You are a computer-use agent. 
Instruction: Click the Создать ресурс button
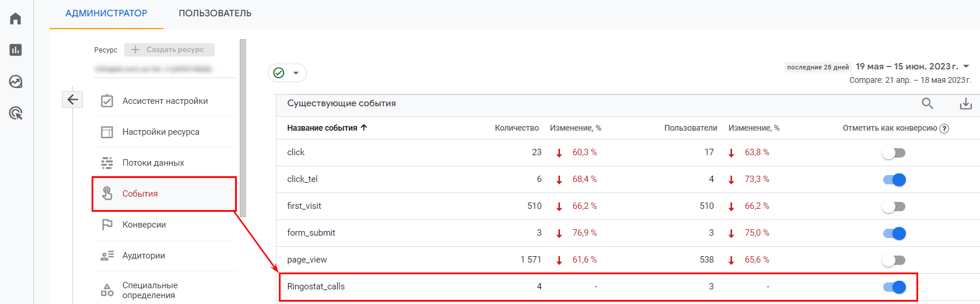click(x=169, y=50)
